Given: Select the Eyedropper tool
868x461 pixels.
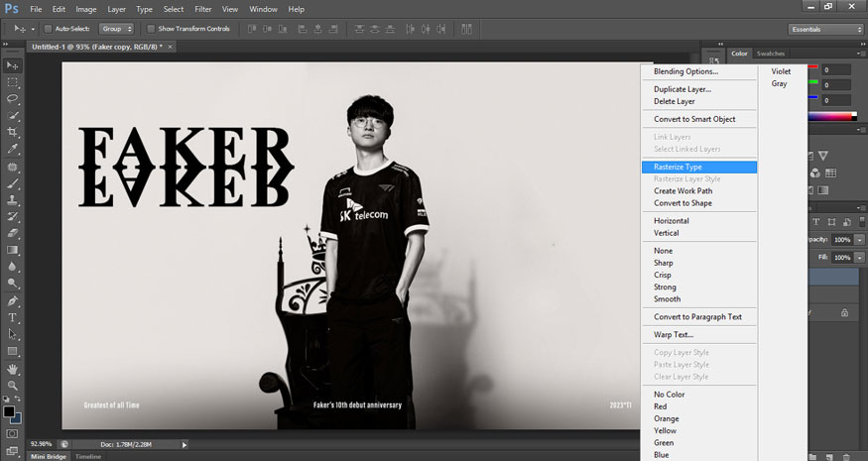Looking at the screenshot, I should coord(12,149).
